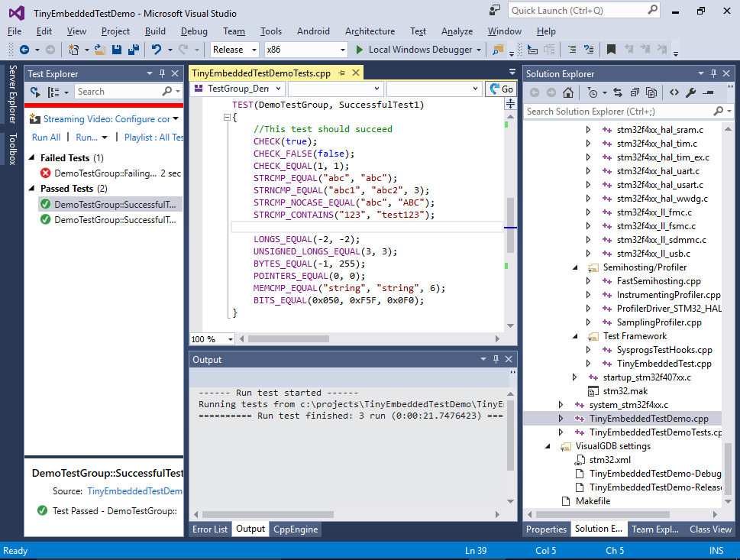Open the Analyze menu

457,31
